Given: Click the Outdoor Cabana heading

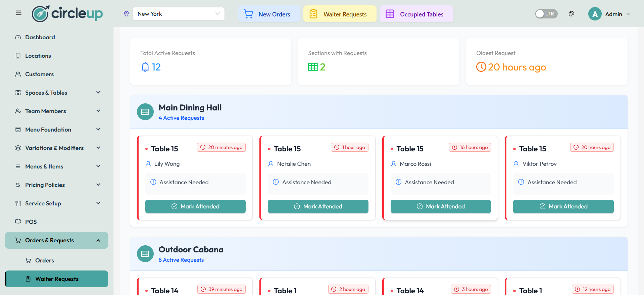Looking at the screenshot, I should pos(191,250).
